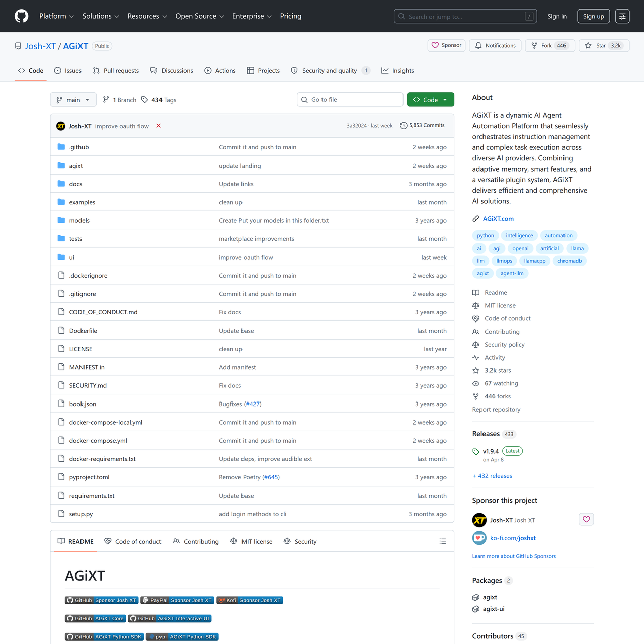Open the 5,853 Commits link
Image resolution: width=644 pixels, height=644 pixels.
(423, 125)
